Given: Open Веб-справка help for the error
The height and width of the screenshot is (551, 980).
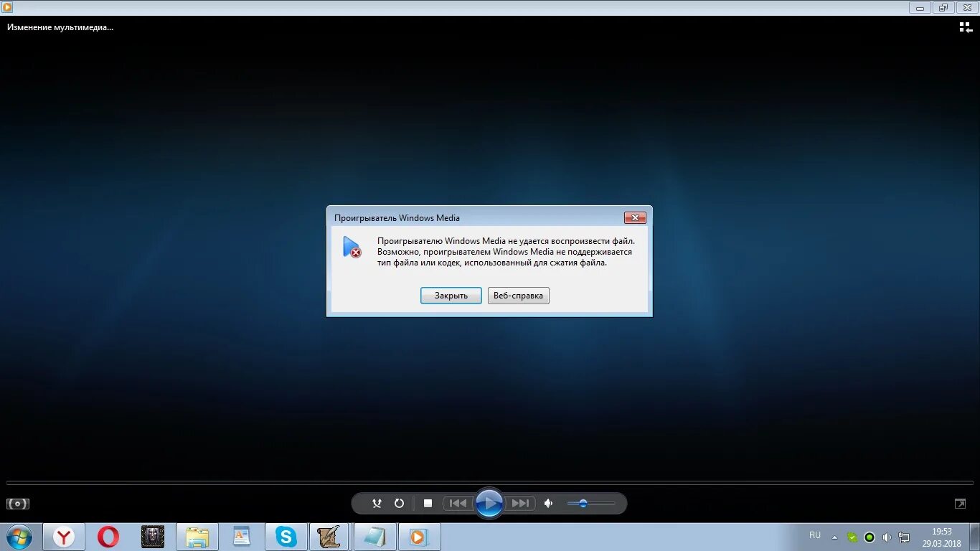Looking at the screenshot, I should click(518, 296).
